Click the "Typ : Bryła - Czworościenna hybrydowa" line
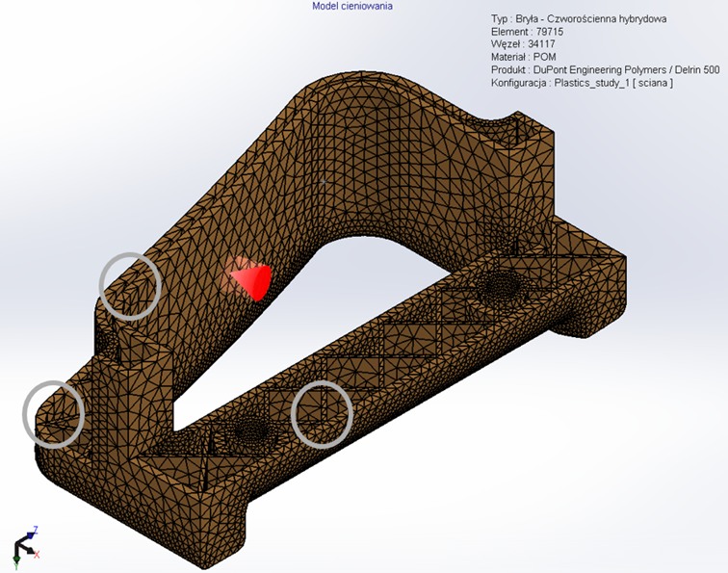 [x=579, y=19]
